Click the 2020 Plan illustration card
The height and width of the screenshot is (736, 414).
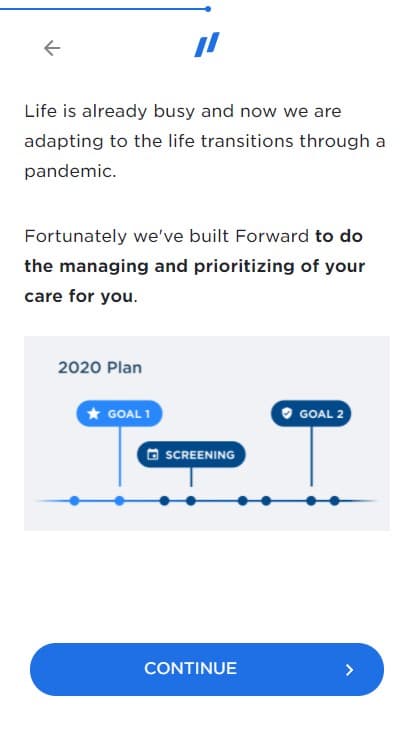(207, 433)
